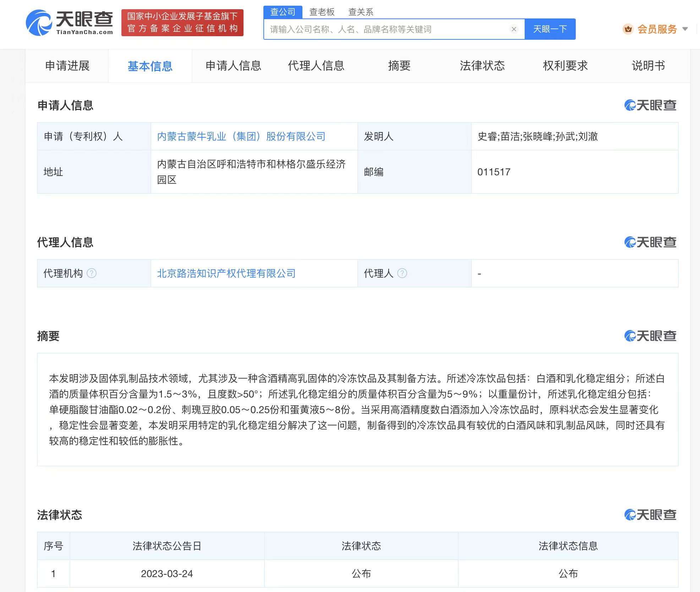Click the help icon next to 代理机构

(x=92, y=273)
